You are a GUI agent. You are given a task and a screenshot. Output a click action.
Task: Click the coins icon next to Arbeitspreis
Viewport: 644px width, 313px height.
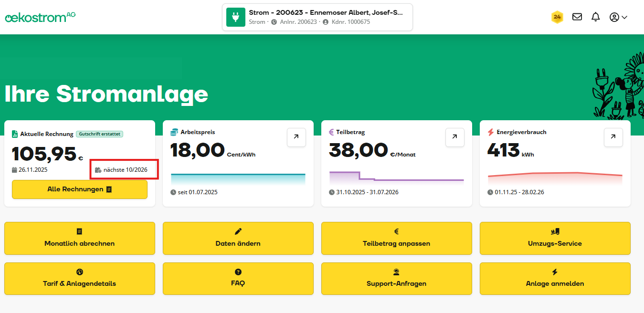click(174, 132)
